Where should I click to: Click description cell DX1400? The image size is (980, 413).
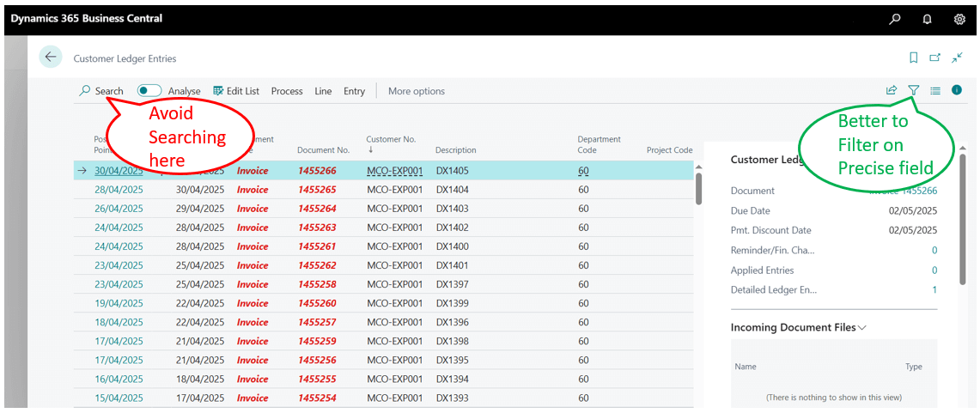pyautogui.click(x=453, y=246)
